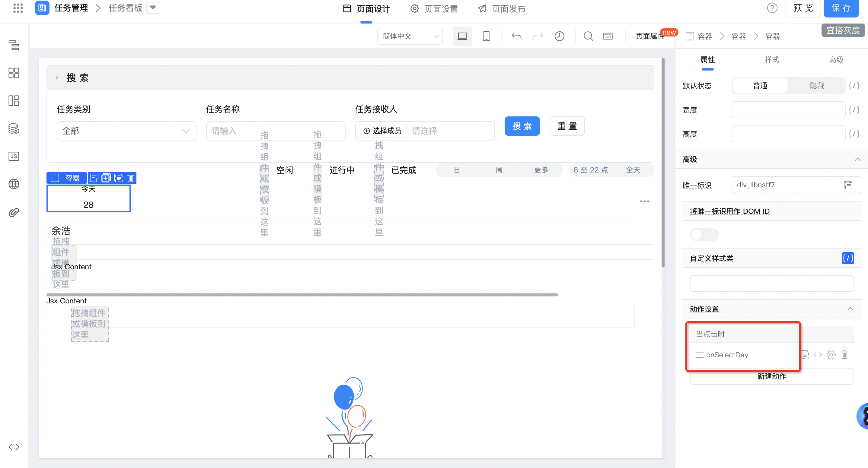Collapse the 高级 section
Viewport: 868px width, 468px height.
(857, 159)
